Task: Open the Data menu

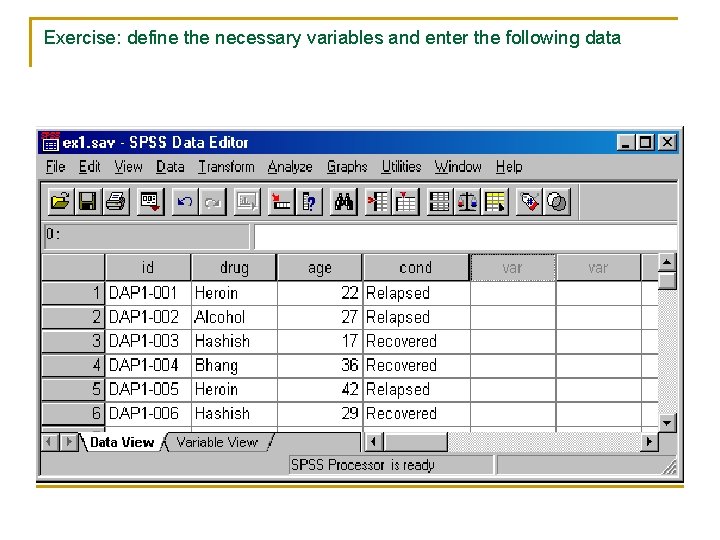Action: [170, 167]
